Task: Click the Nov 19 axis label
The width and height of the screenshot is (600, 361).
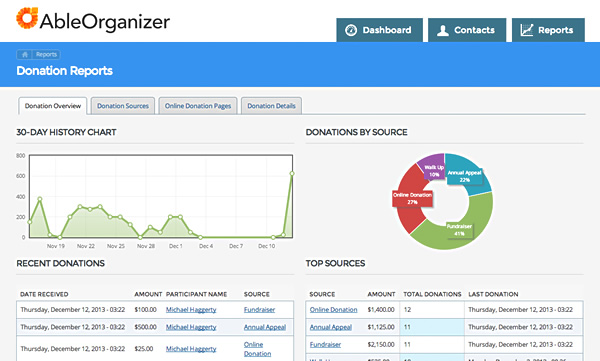Action: [x=56, y=246]
